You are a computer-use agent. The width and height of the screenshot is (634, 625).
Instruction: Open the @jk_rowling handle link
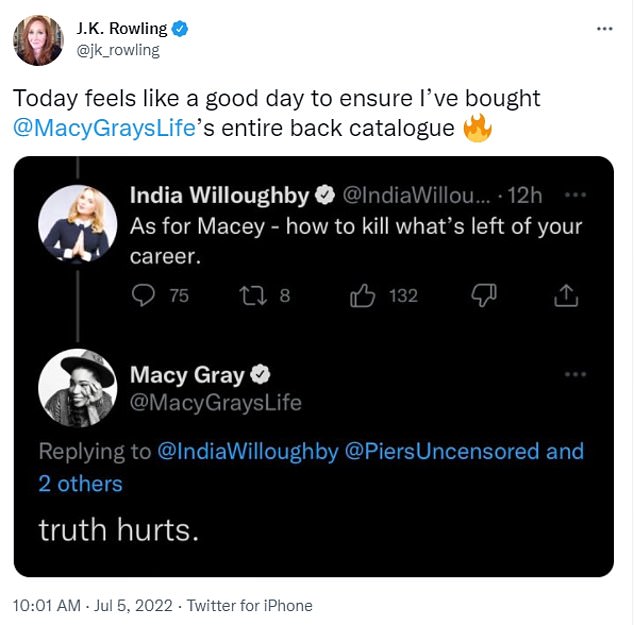pos(118,50)
